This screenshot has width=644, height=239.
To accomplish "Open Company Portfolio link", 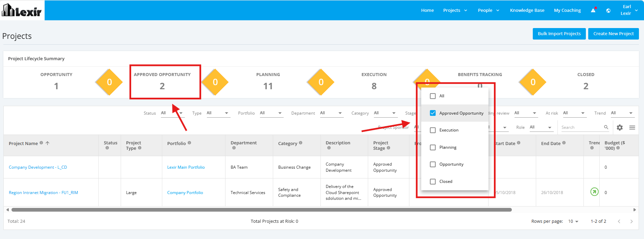I will (185, 193).
